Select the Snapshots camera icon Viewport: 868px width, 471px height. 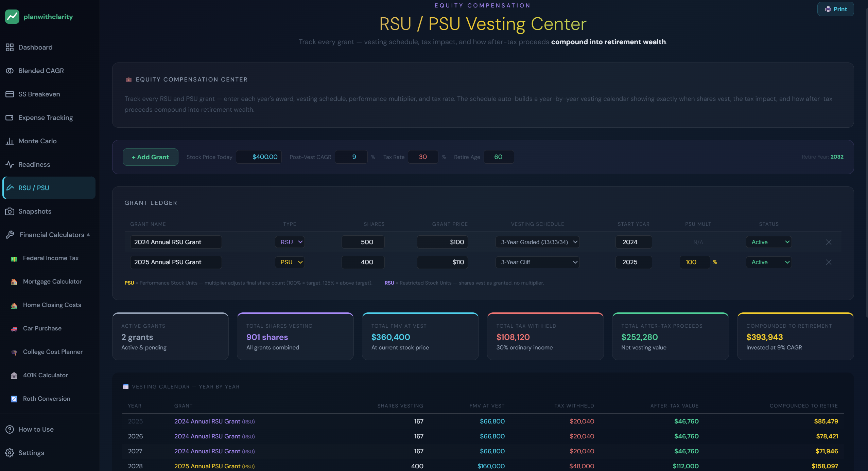tap(10, 211)
